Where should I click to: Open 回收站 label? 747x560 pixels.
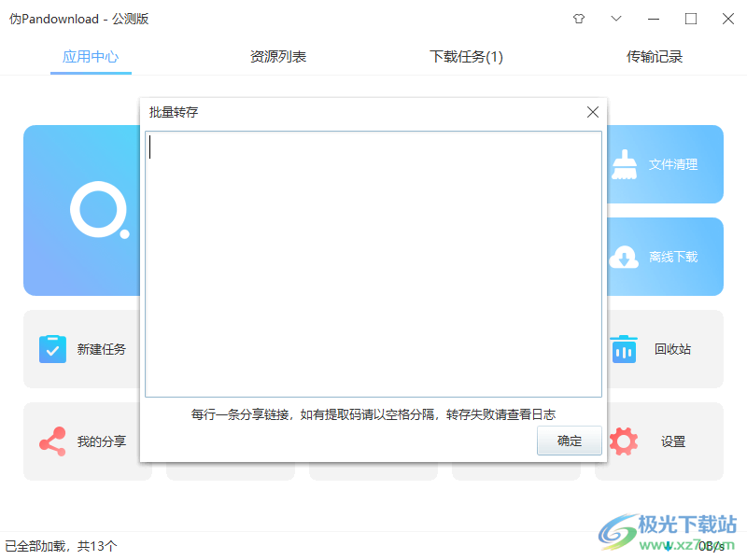pos(672,349)
